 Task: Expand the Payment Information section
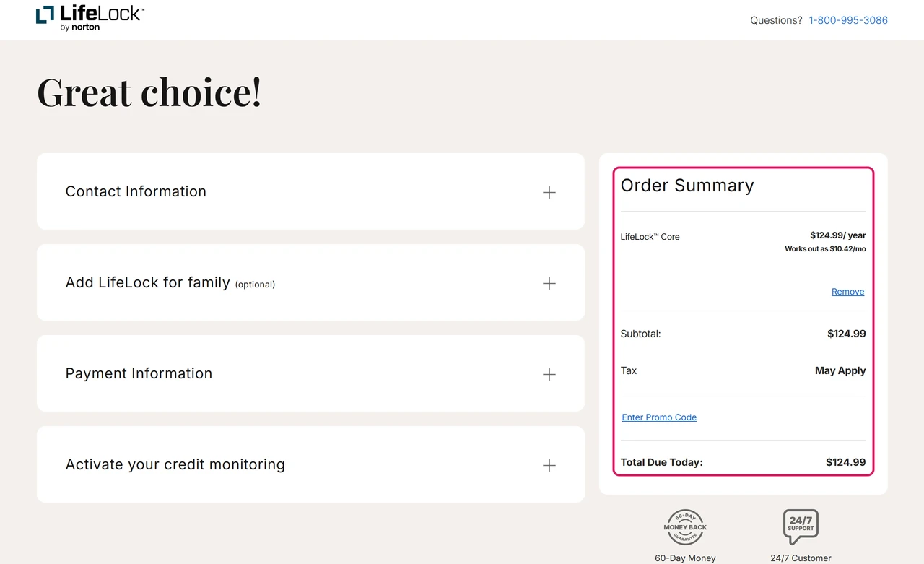(310, 373)
